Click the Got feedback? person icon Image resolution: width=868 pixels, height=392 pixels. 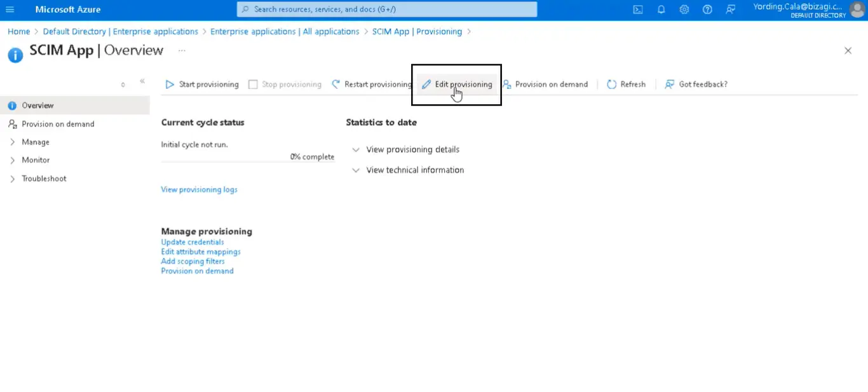pos(669,84)
